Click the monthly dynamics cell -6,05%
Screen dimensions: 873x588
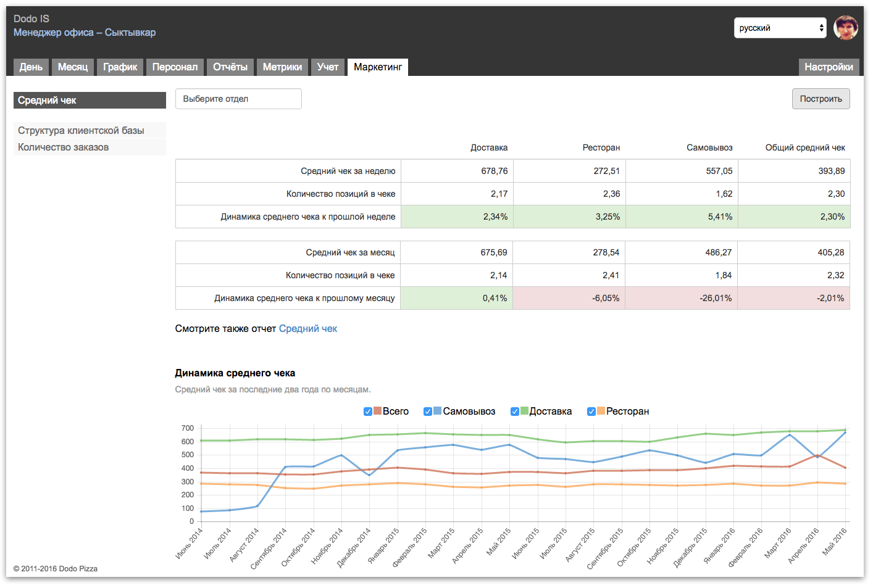point(569,298)
